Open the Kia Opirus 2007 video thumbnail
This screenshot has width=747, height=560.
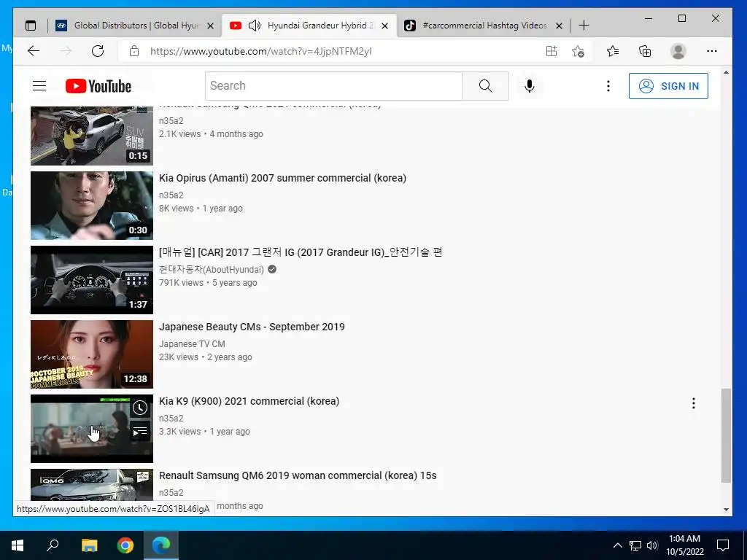coord(92,205)
